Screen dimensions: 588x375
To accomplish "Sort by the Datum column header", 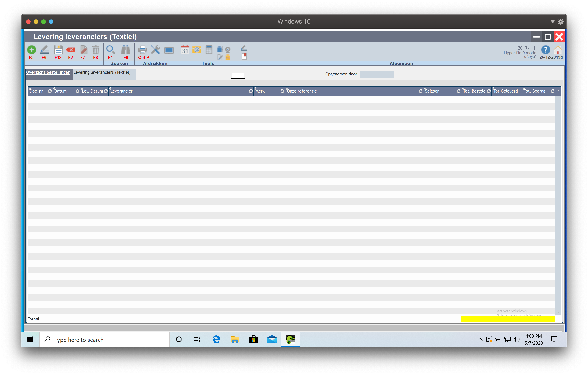I will (60, 91).
